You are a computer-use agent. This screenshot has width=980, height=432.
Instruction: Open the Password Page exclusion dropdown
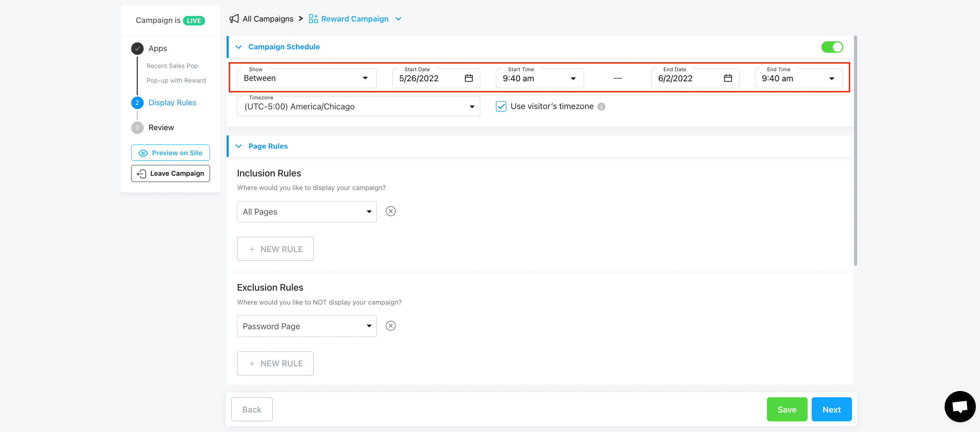pyautogui.click(x=307, y=326)
